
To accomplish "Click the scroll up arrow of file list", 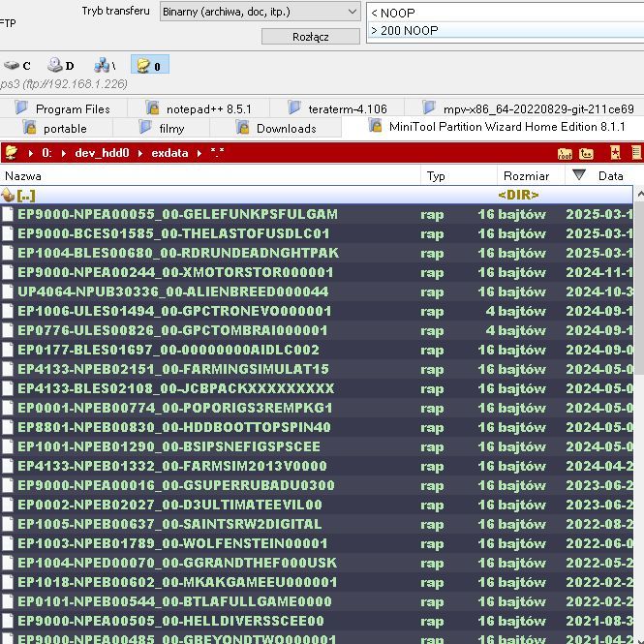I will [x=639, y=194].
